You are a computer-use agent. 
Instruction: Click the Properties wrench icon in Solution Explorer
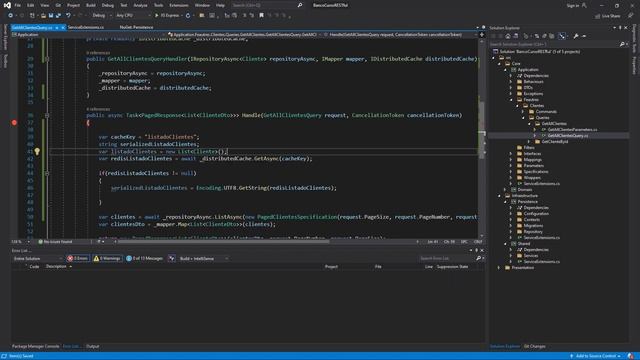[576, 36]
